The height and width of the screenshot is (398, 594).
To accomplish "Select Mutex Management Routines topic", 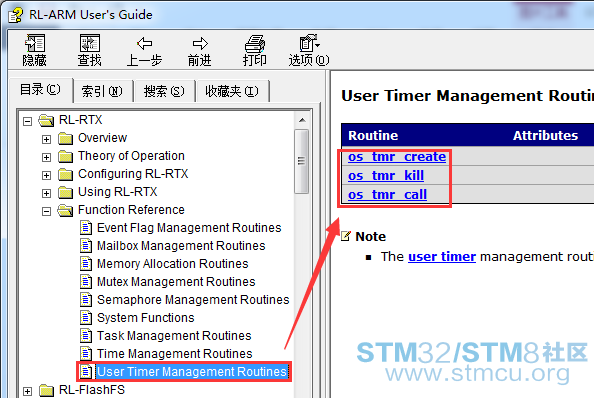I will pyautogui.click(x=176, y=282).
